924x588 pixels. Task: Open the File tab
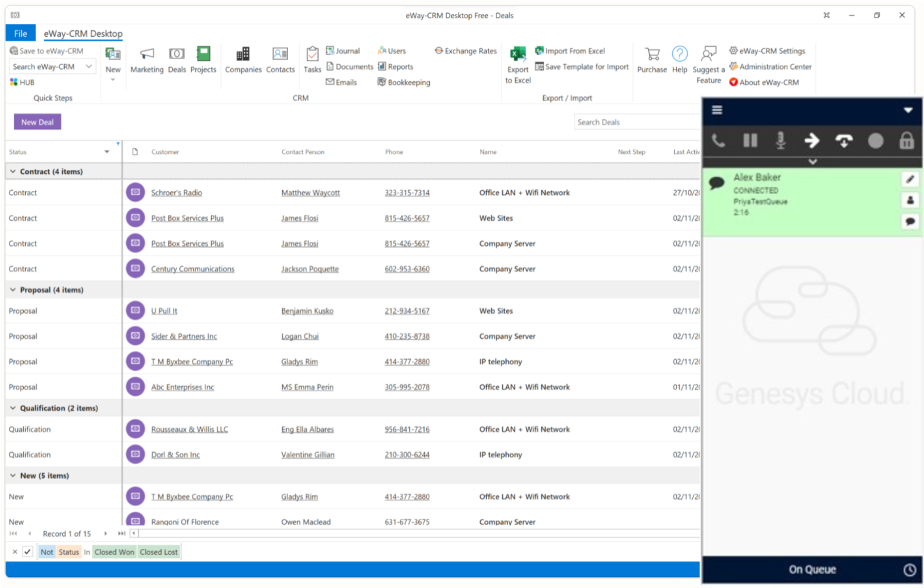pos(20,33)
